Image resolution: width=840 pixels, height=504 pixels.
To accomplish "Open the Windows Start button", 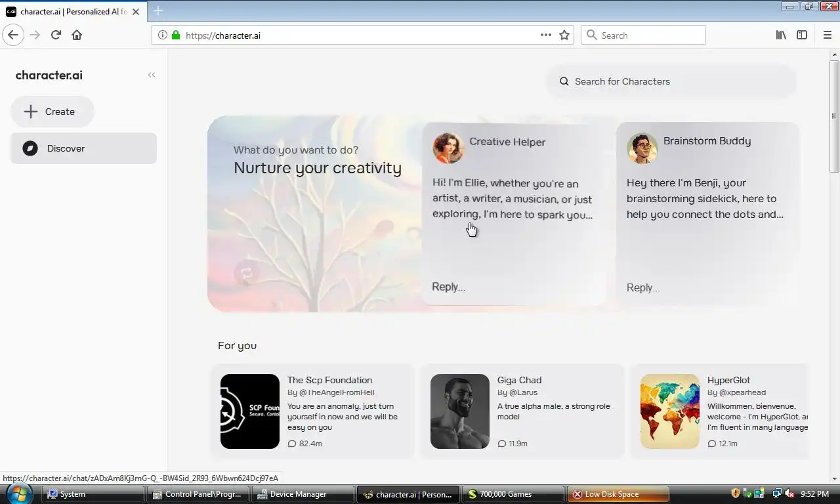I will pyautogui.click(x=18, y=493).
